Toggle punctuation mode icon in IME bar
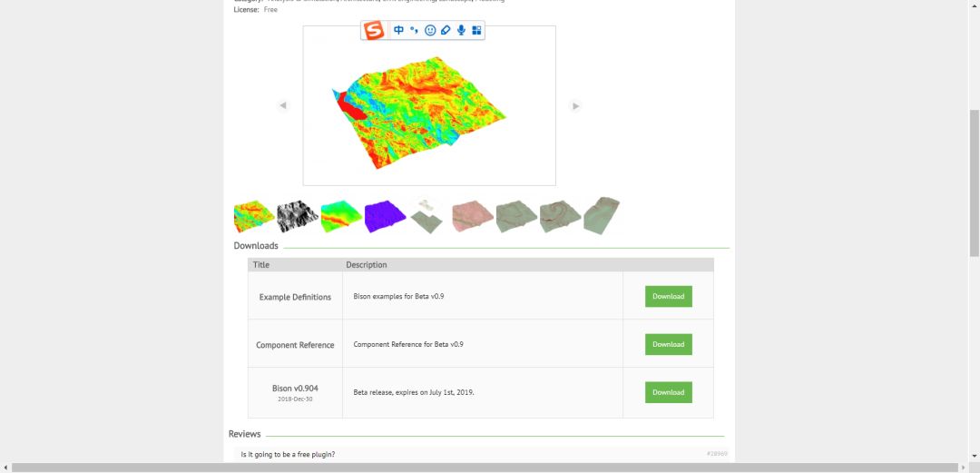Image resolution: width=980 pixels, height=473 pixels. click(414, 30)
